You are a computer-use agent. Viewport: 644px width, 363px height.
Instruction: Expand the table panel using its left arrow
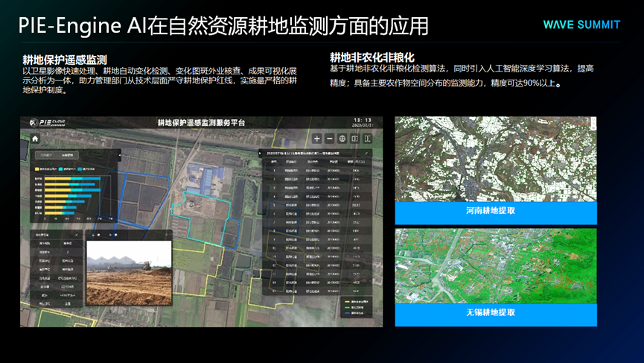pos(260,154)
